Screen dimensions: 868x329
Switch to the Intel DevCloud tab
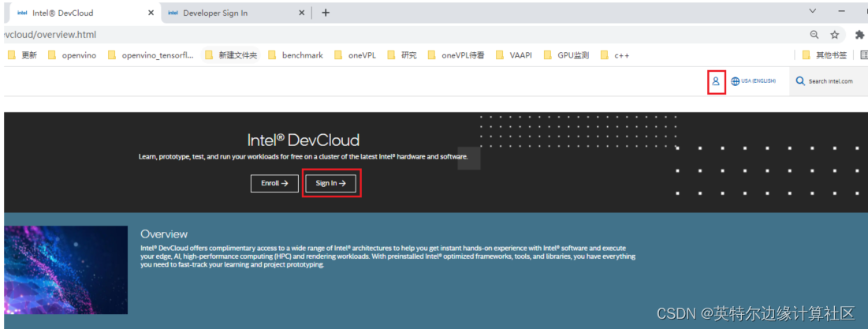83,13
